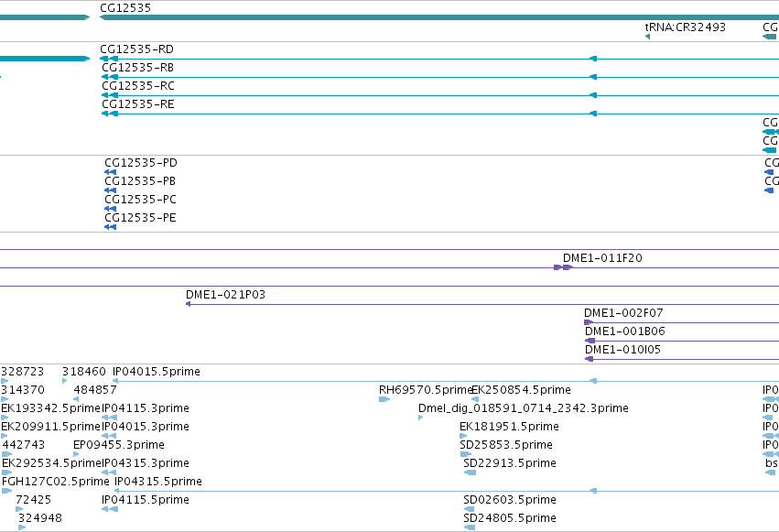Click the tRNA:CR32493 gene label

click(685, 27)
